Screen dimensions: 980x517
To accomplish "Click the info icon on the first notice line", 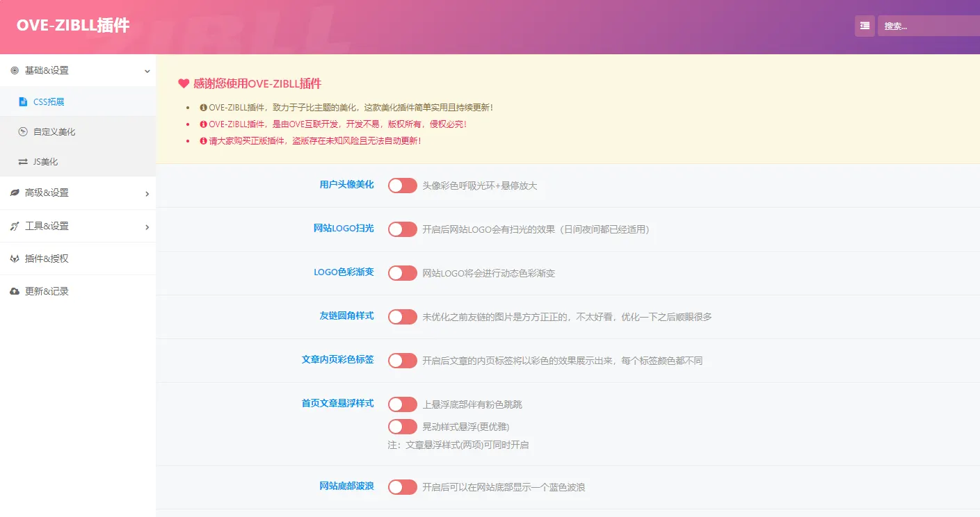I will pyautogui.click(x=203, y=108).
